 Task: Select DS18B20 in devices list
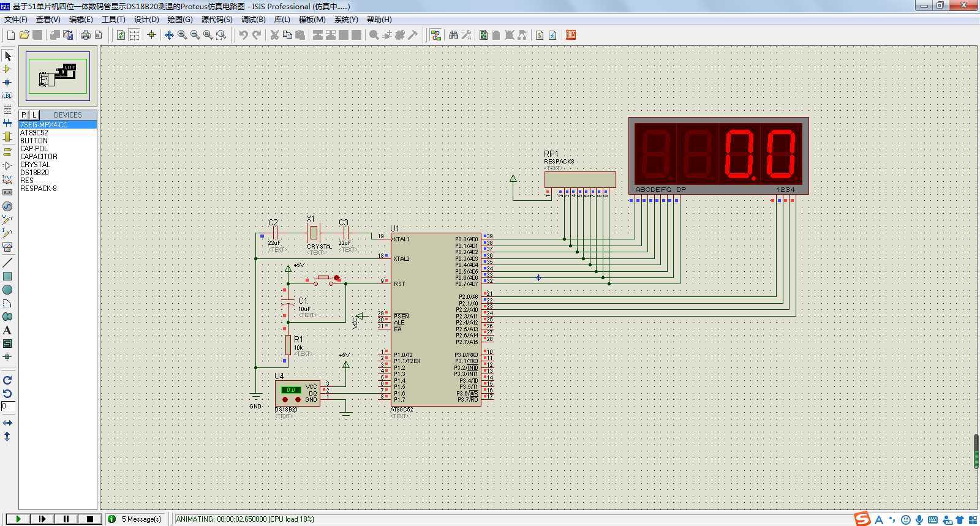pyautogui.click(x=58, y=172)
